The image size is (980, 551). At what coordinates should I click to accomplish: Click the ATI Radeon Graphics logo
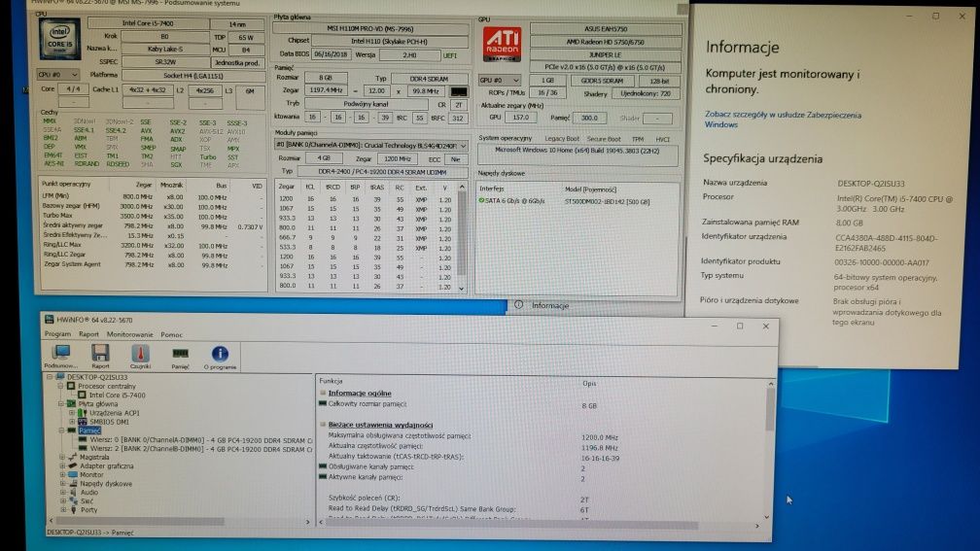(502, 44)
